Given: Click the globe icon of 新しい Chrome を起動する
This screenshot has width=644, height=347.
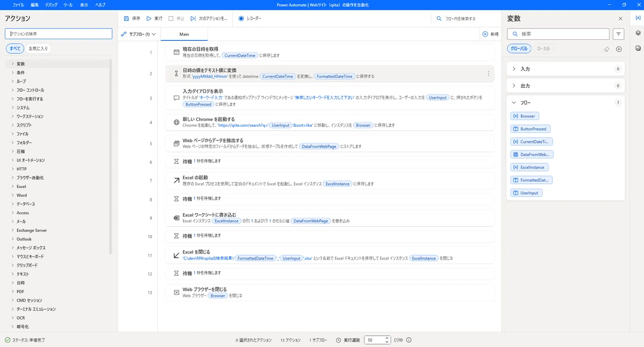Looking at the screenshot, I should pyautogui.click(x=176, y=122).
